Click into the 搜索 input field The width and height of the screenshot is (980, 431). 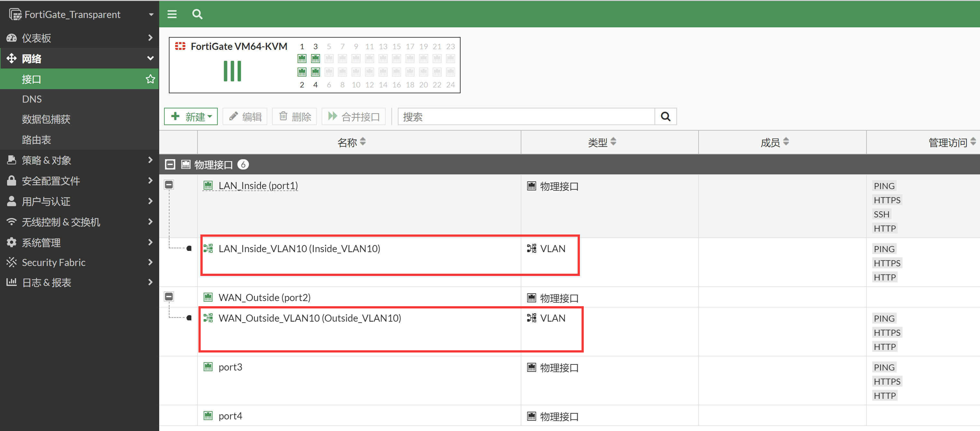click(x=526, y=116)
